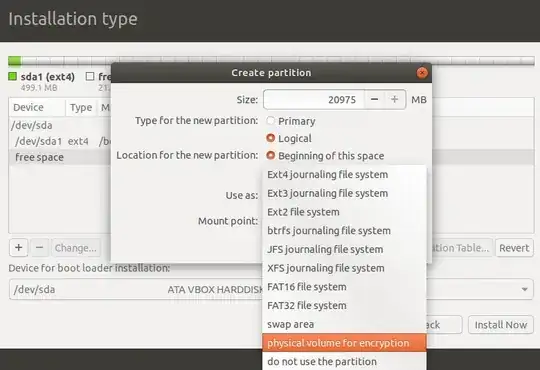540x370 pixels.
Task: Choose FAT16 file system
Action: click(x=344, y=287)
